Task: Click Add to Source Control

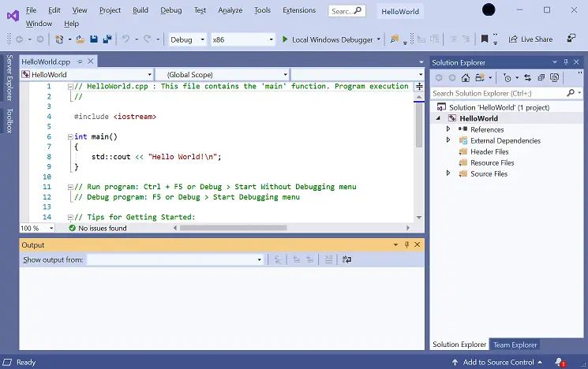Action: click(497, 362)
